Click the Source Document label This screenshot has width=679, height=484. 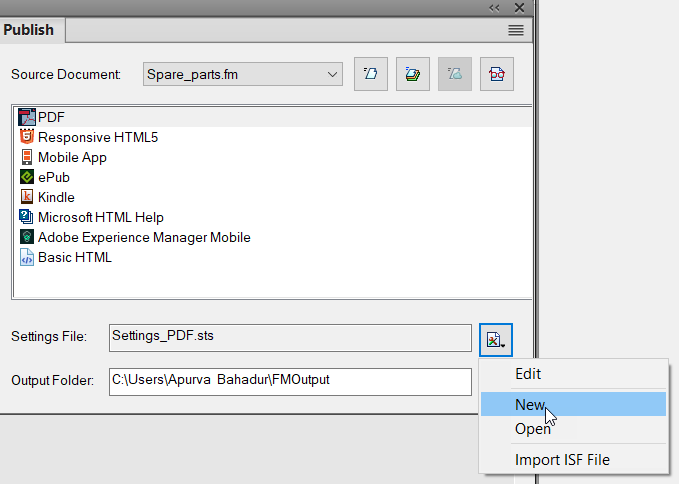(66, 74)
